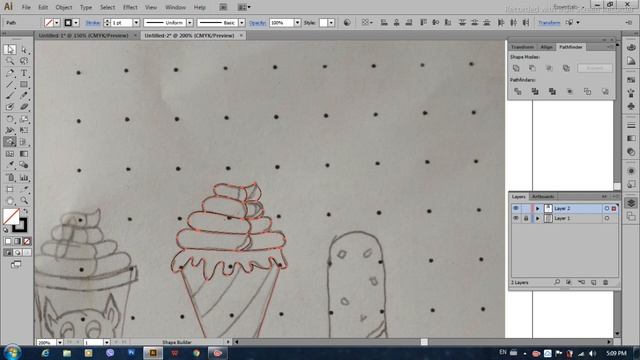Expand Layer 1 disclosure triangle
Viewport: 640px width, 360px height.
pyautogui.click(x=538, y=218)
